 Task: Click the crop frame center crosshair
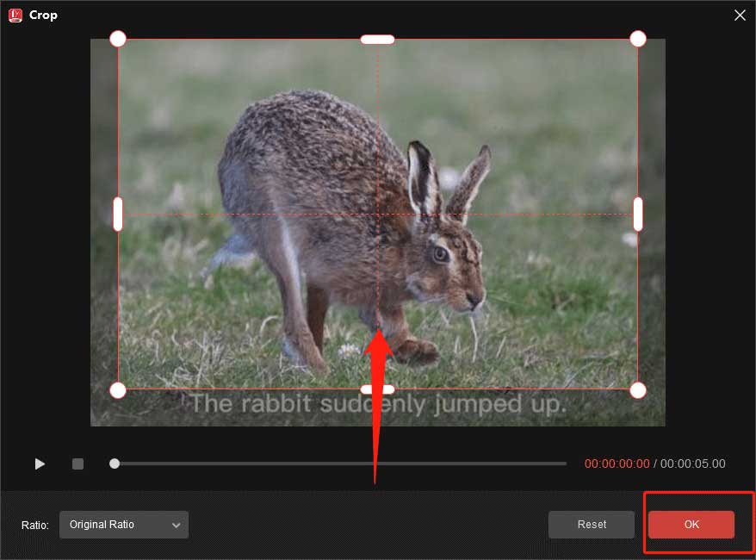pos(378,215)
